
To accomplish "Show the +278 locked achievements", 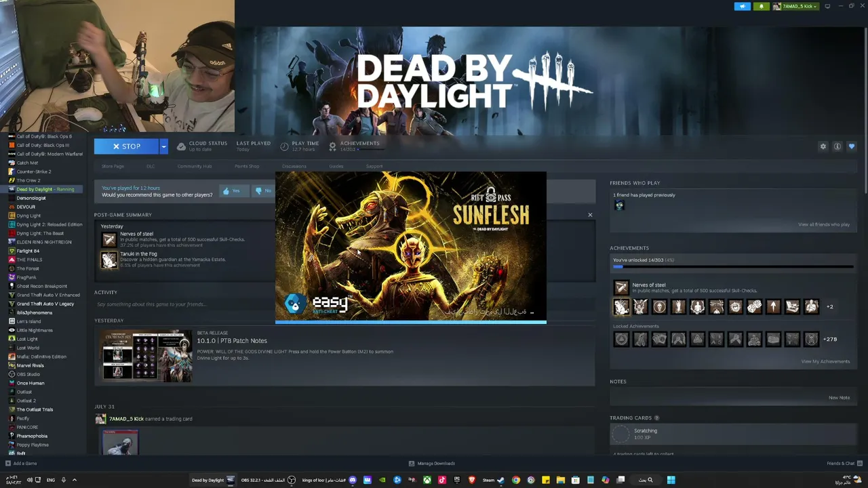I will (x=829, y=339).
